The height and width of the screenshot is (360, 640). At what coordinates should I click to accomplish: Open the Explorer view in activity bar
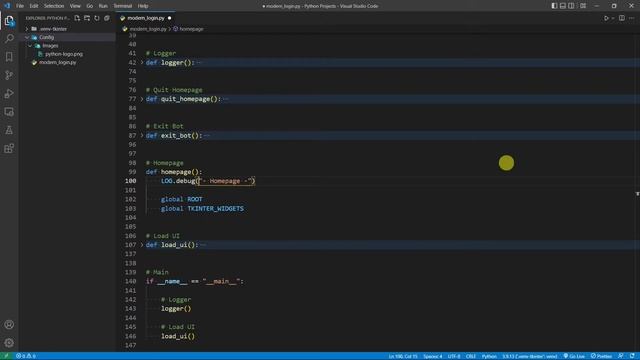[x=9, y=20]
